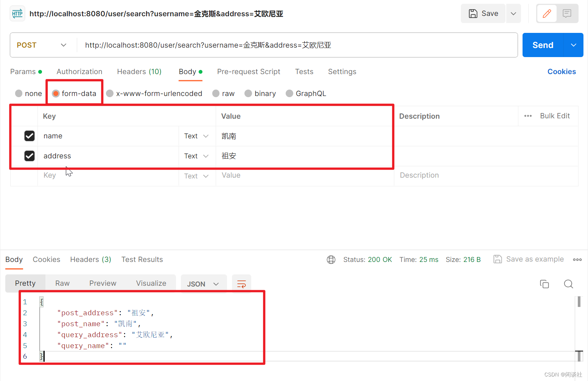588x381 pixels.
Task: Expand the Send options arrow
Action: [574, 45]
